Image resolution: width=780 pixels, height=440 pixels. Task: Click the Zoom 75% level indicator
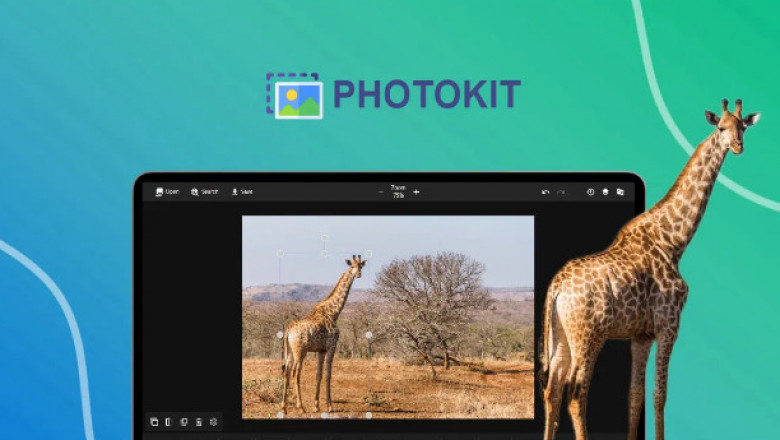tap(398, 191)
